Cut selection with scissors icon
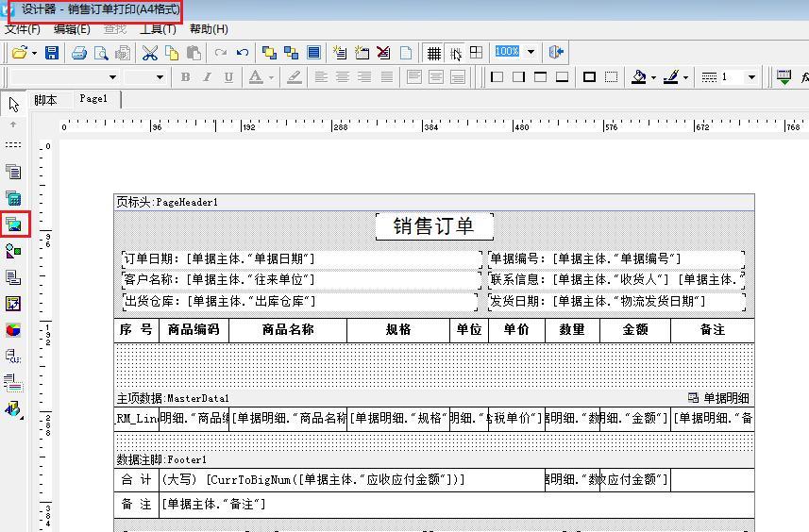The width and height of the screenshot is (809, 532). click(x=150, y=53)
